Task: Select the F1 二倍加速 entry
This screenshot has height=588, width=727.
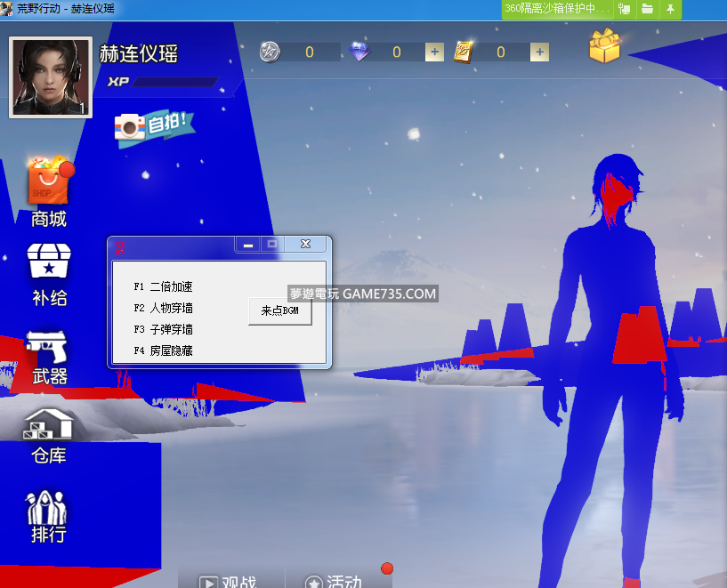Action: pos(163,286)
